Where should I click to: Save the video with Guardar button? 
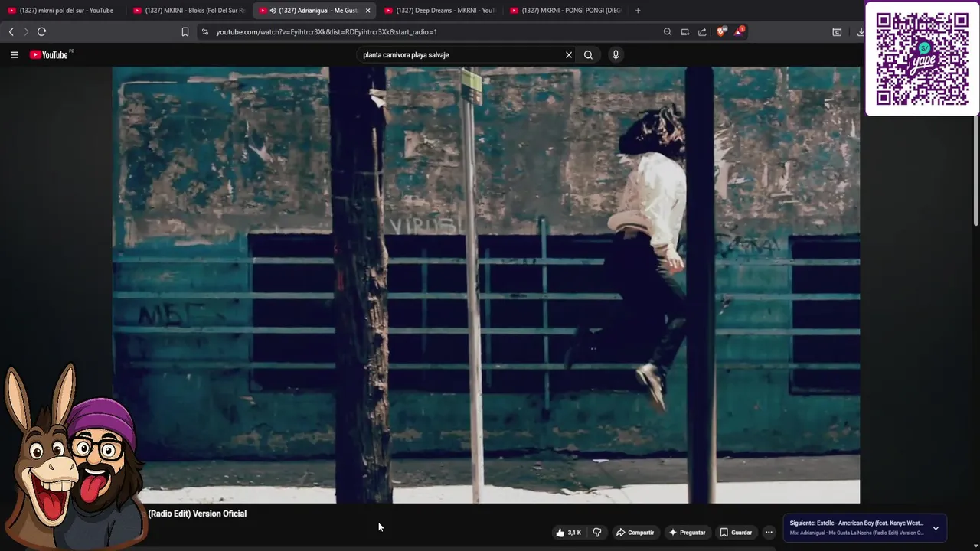736,533
